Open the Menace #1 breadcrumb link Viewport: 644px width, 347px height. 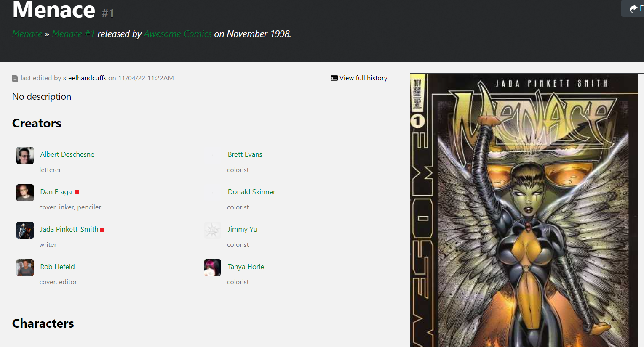(x=73, y=34)
